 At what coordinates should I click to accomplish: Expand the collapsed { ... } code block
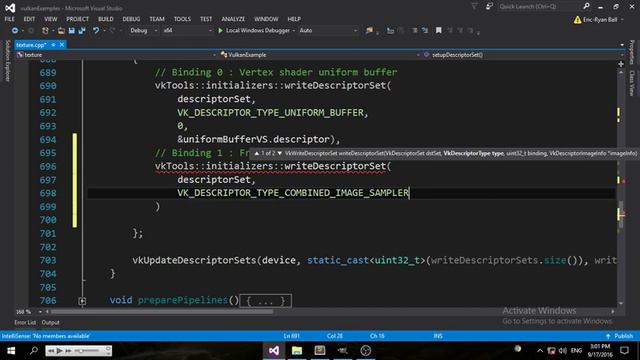(x=265, y=301)
